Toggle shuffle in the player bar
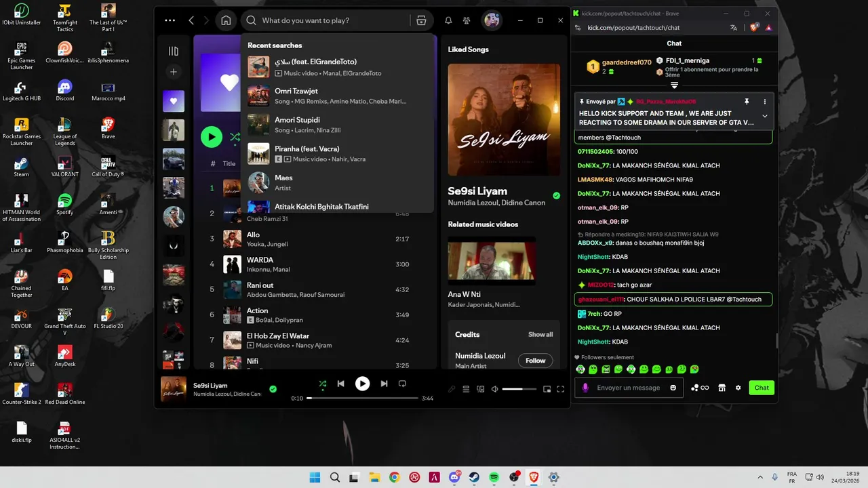 click(323, 384)
